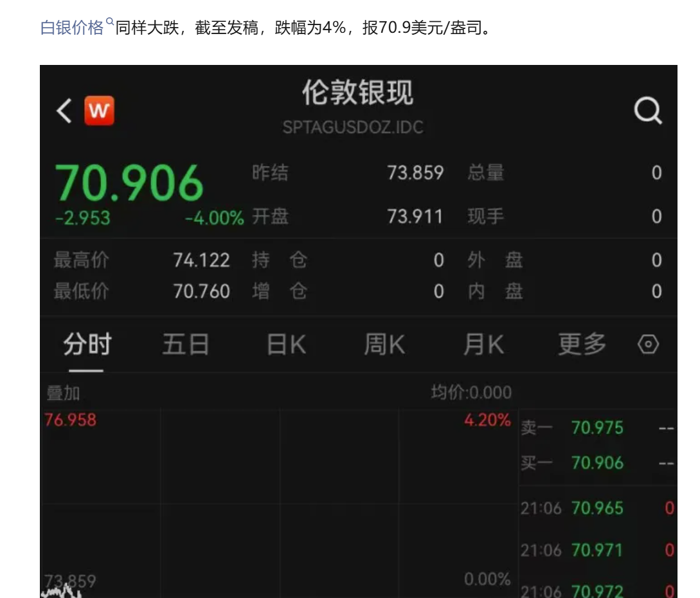The width and height of the screenshot is (700, 598).
Task: Open search with the magnifying glass icon
Action: point(648,111)
